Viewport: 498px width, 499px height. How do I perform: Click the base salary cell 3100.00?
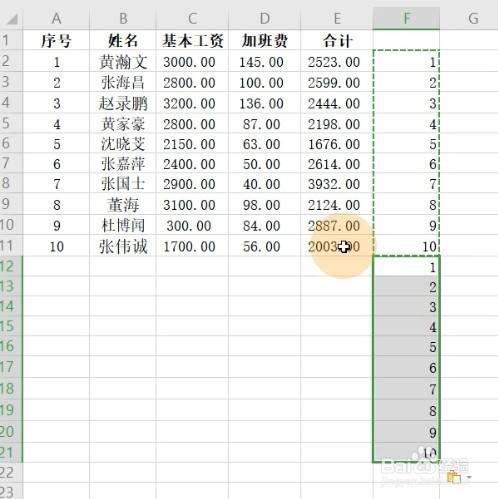click(x=192, y=205)
